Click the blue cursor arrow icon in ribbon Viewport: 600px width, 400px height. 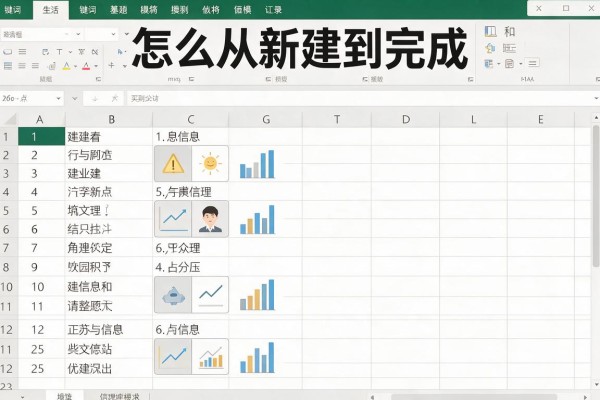[121, 51]
